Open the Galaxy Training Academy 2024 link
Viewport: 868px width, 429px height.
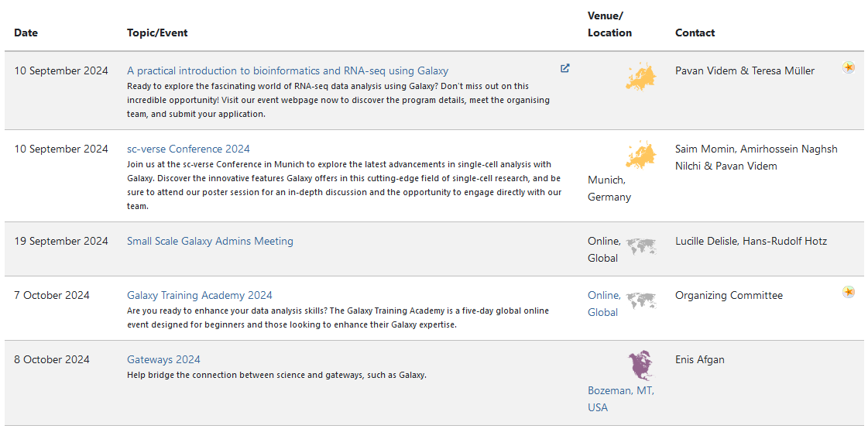pos(199,295)
